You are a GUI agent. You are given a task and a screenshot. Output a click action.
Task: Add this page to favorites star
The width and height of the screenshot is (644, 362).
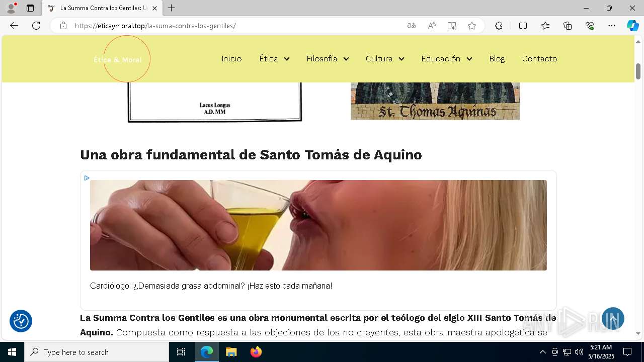click(472, 26)
